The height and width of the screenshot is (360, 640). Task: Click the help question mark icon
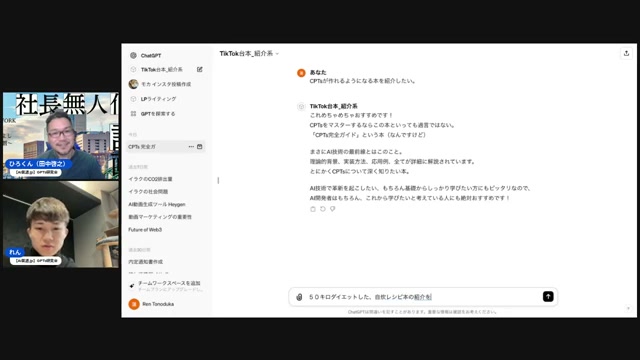[x=628, y=308]
